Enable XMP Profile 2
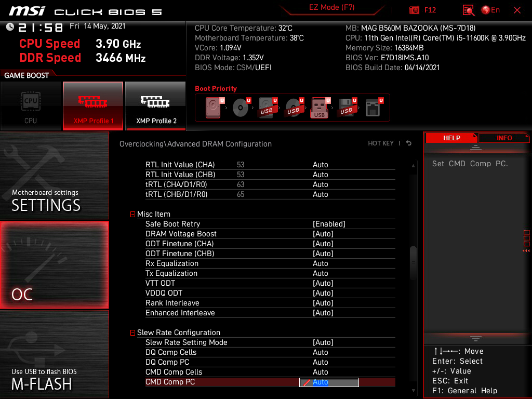The image size is (532, 399). [156, 106]
